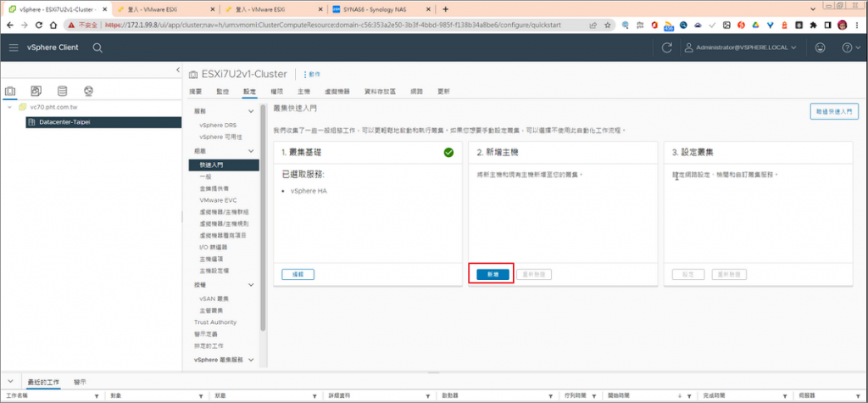Viewport: 868px width, 403px height.
Task: Select 虛擬機器/主機群組 in the sidebar
Action: (x=224, y=212)
